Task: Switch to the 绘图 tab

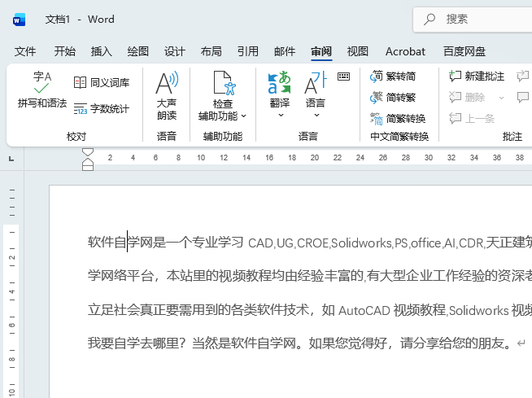Action: pos(138,51)
